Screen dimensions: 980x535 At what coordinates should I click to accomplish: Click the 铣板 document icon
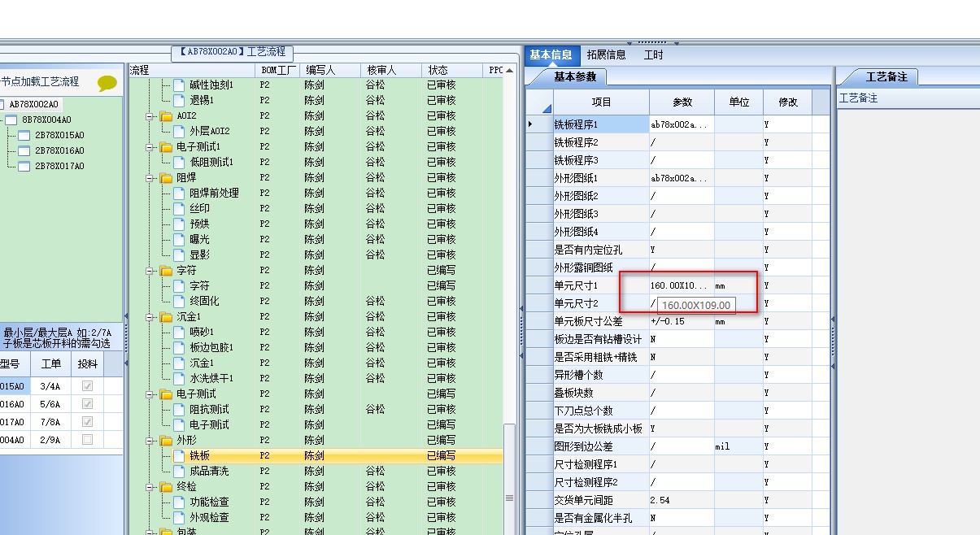[179, 456]
